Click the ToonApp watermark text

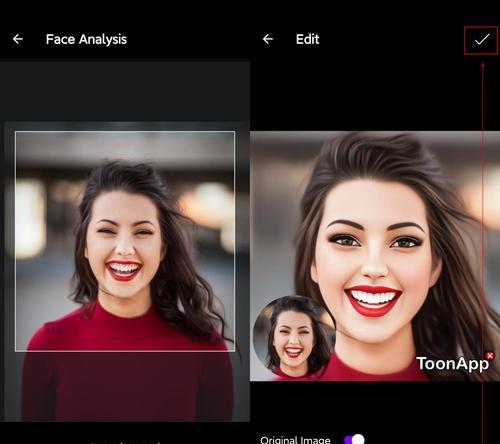tap(453, 364)
